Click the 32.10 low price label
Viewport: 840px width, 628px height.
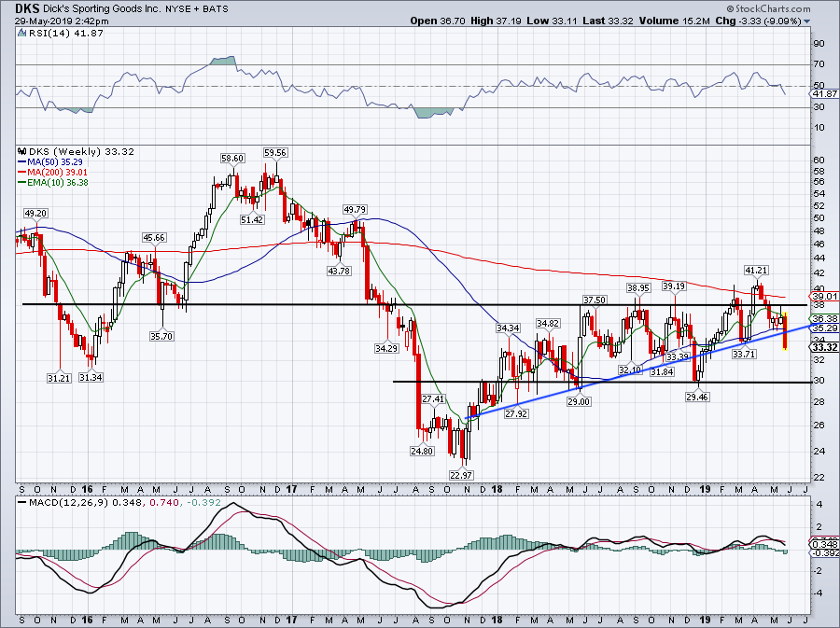tap(629, 370)
